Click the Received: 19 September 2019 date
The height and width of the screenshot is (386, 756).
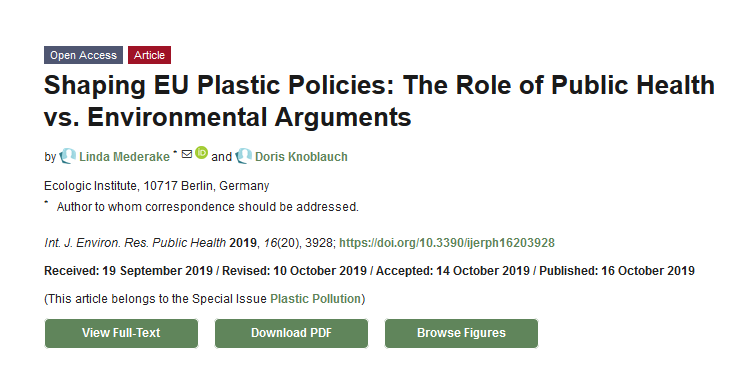[x=128, y=271]
